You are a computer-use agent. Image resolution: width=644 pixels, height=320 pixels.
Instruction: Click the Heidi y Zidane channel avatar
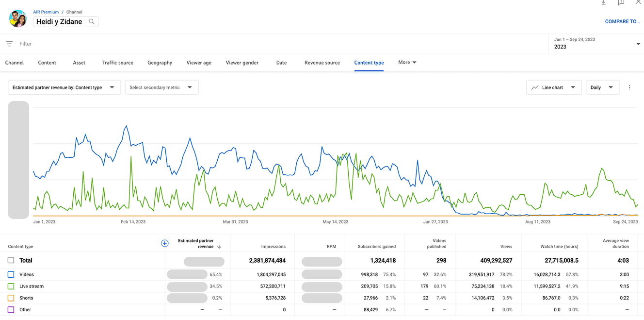click(x=18, y=18)
